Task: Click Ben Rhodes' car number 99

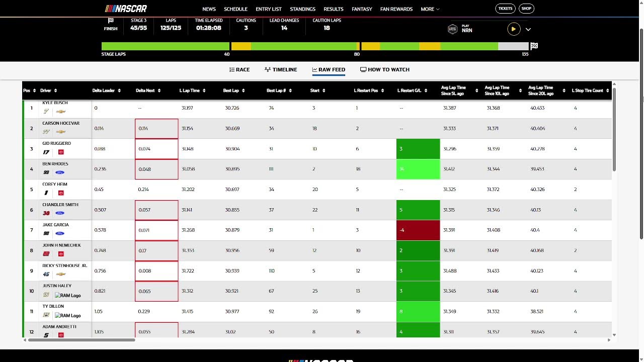Action: (x=46, y=172)
